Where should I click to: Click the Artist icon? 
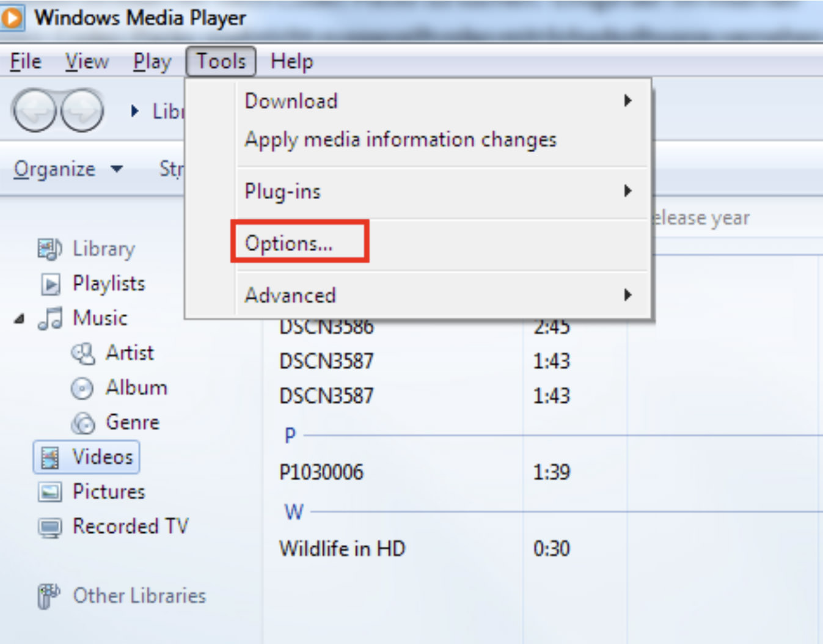point(83,354)
